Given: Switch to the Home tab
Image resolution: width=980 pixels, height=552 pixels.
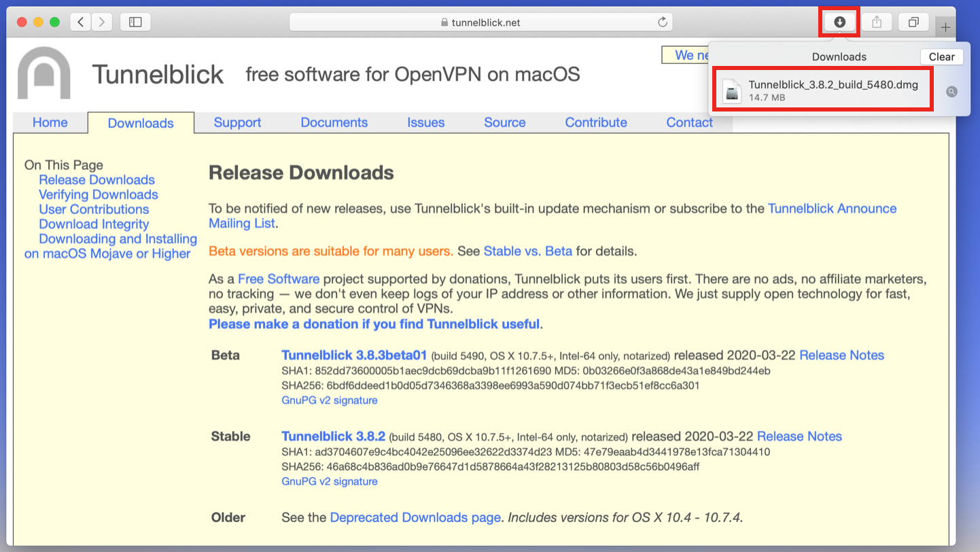Looking at the screenshot, I should point(50,122).
